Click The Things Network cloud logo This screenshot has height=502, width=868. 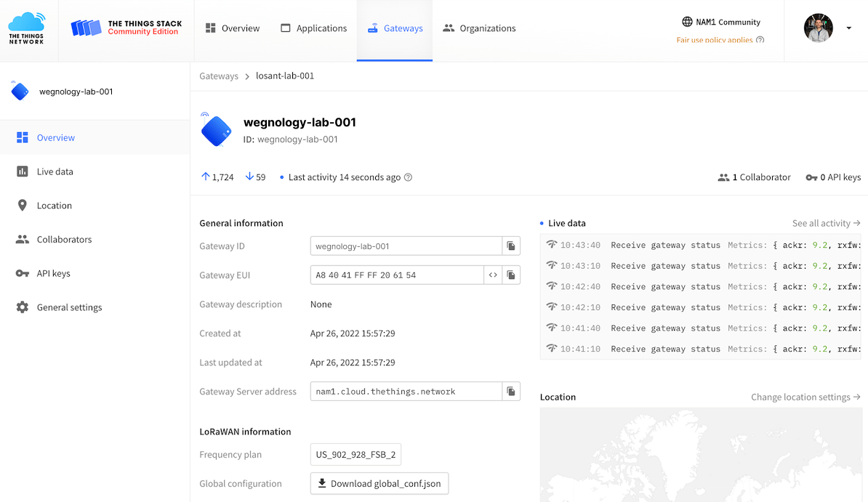(x=26, y=28)
